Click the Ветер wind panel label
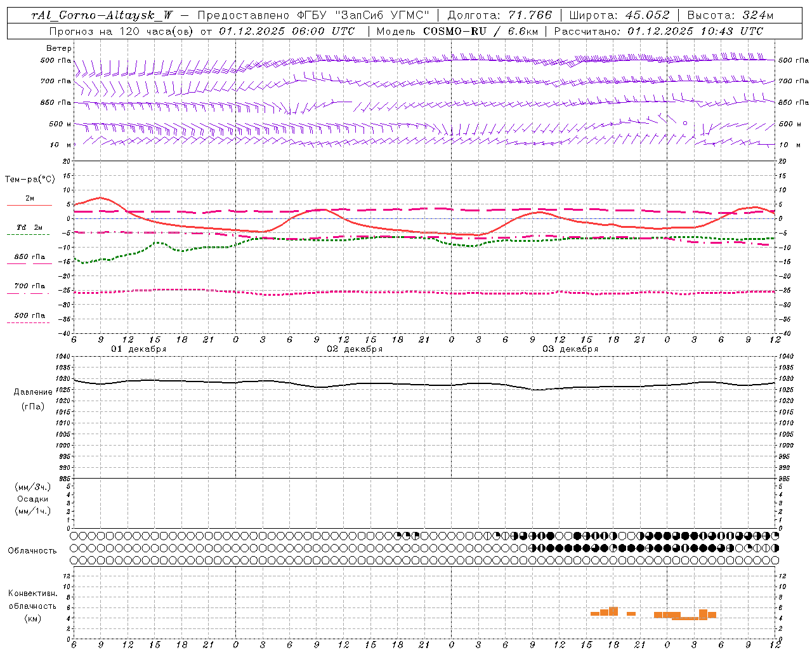The image size is (812, 650). click(x=59, y=48)
